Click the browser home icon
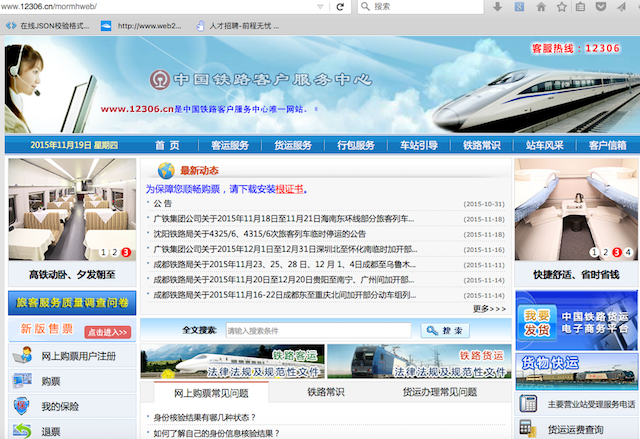This screenshot has height=439, width=640. (x=541, y=7)
